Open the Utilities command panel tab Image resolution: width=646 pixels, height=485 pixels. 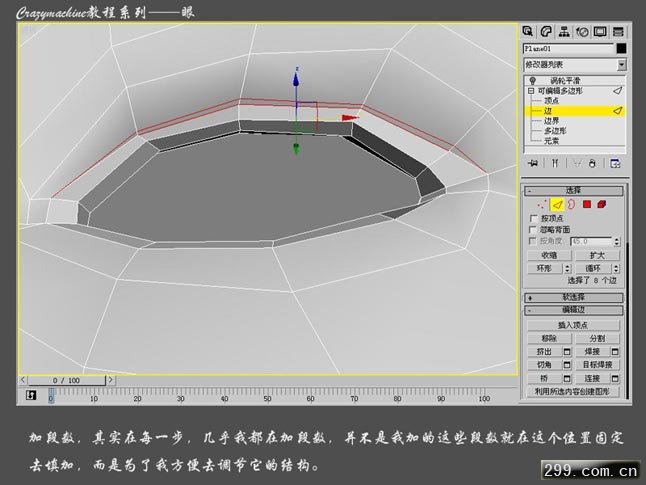(618, 31)
